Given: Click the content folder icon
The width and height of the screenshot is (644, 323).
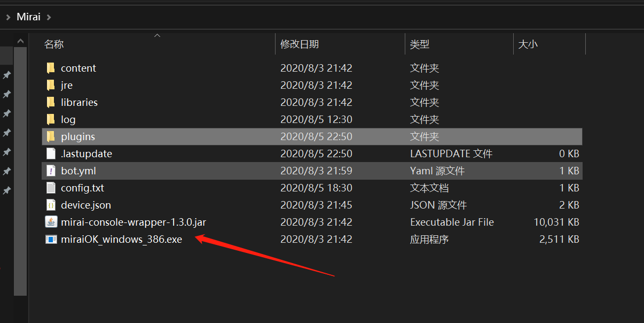Looking at the screenshot, I should pyautogui.click(x=51, y=68).
